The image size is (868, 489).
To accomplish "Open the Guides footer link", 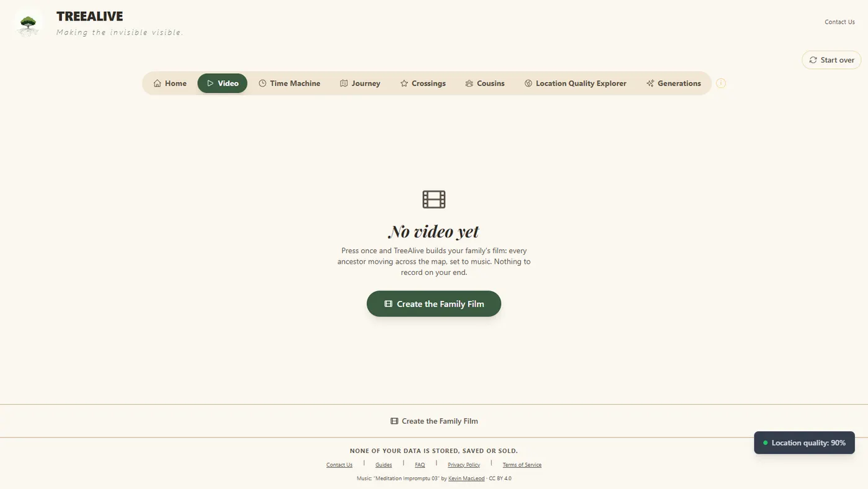I will pos(384,465).
